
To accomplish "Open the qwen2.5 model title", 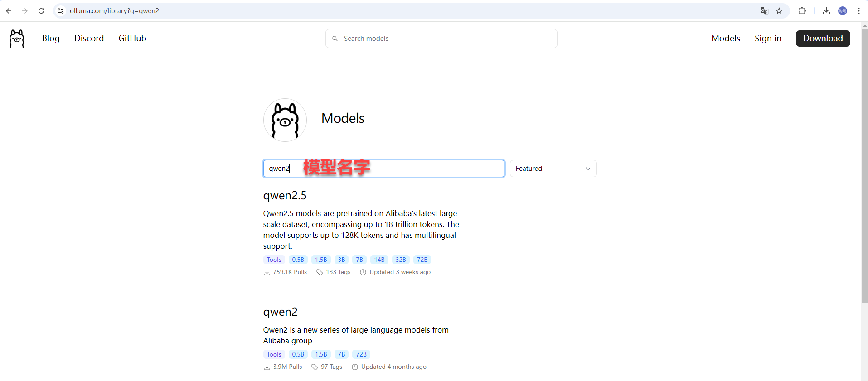I will pyautogui.click(x=285, y=196).
